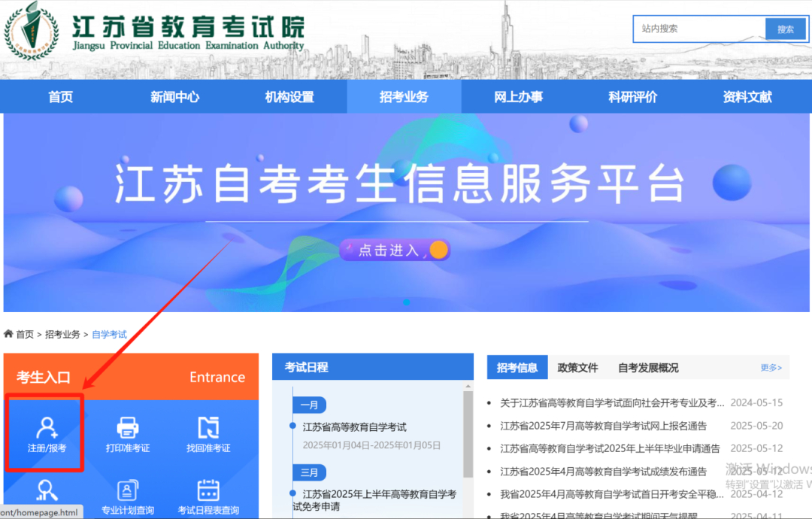Open notice 关于江苏省高等教育自学考试面向社会开考专业
The height and width of the screenshot is (519, 812).
pos(611,402)
